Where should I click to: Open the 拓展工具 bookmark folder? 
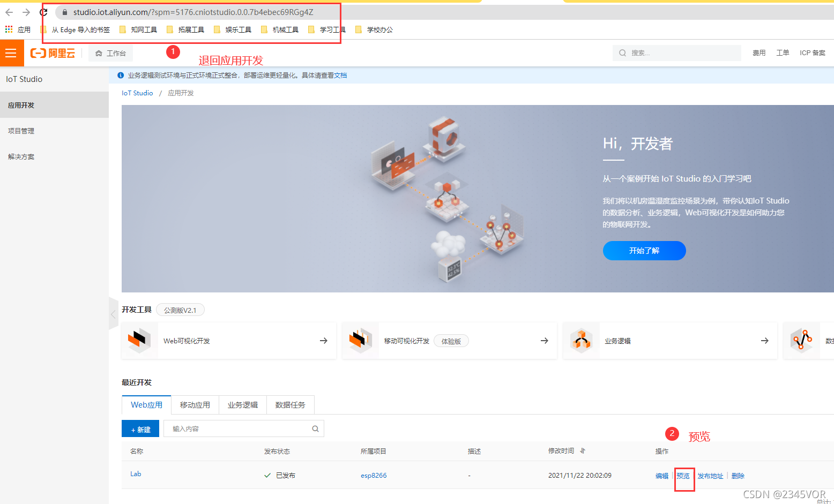185,30
